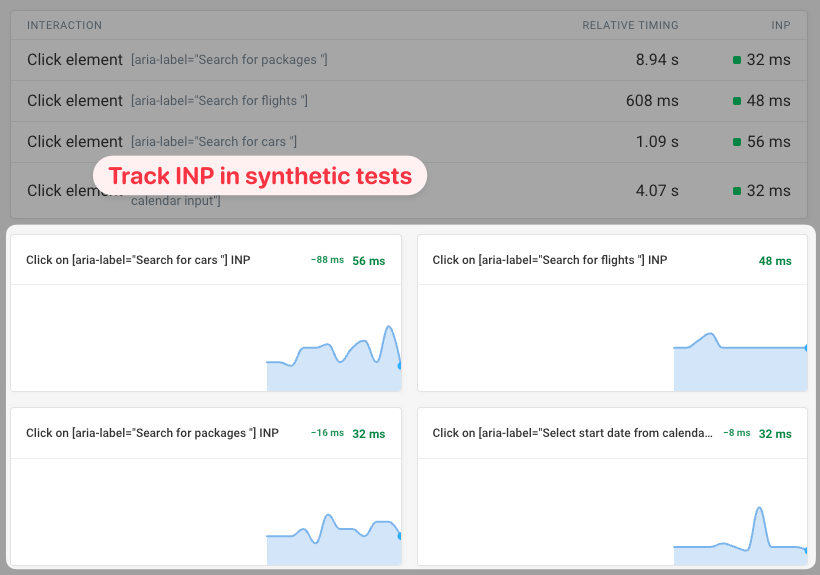The width and height of the screenshot is (820, 575).
Task: Open the Select start date from calendar chart title
Action: 573,433
